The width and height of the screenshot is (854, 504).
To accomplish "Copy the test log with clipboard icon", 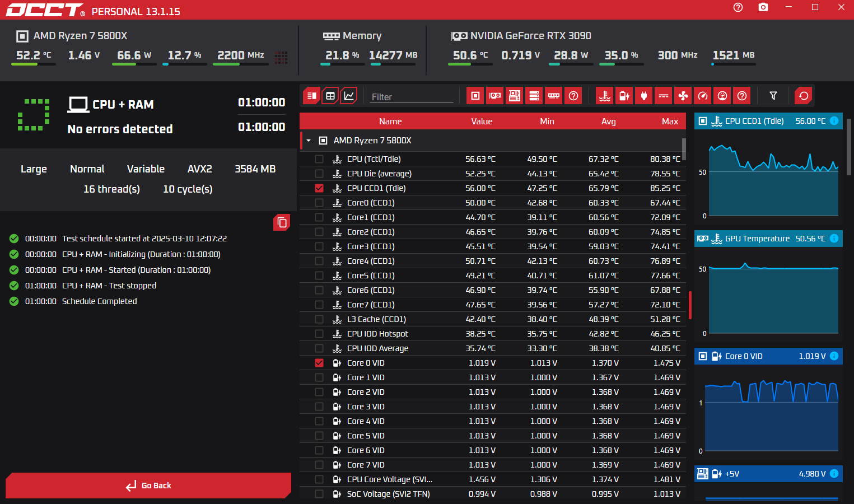I will pos(282,223).
